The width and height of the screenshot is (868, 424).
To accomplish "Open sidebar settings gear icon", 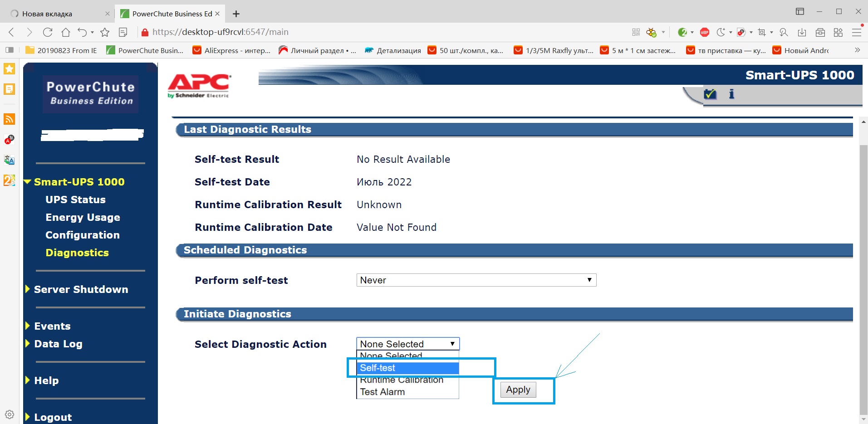I will pos(10,414).
